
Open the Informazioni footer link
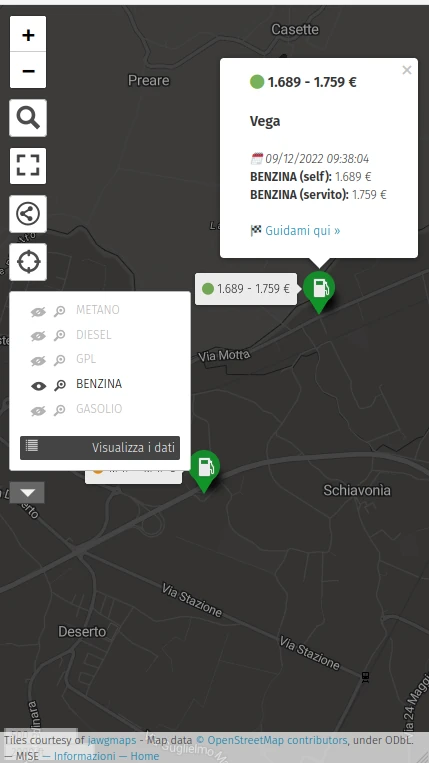(85, 756)
